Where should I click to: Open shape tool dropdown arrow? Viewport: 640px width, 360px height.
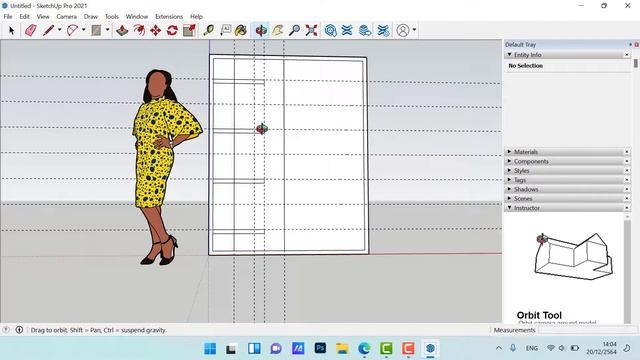pos(107,30)
